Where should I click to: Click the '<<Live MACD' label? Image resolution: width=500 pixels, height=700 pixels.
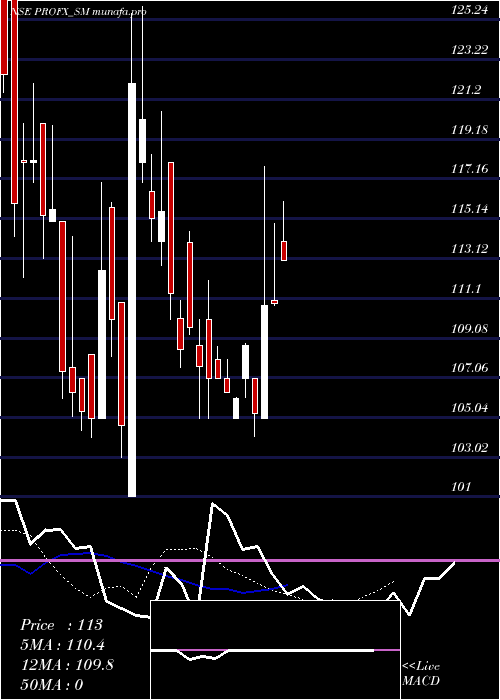tap(421, 674)
